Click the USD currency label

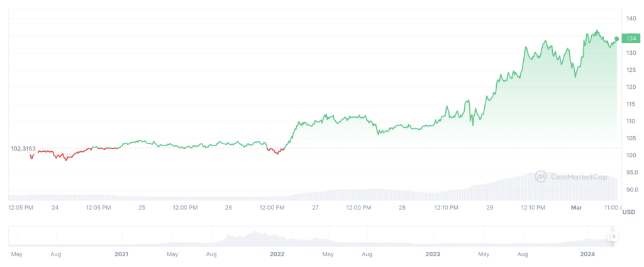[x=628, y=212]
